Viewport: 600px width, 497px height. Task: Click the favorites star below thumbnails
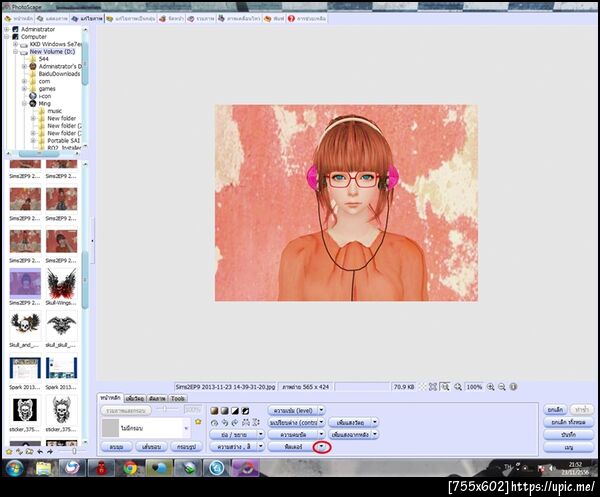point(9,451)
